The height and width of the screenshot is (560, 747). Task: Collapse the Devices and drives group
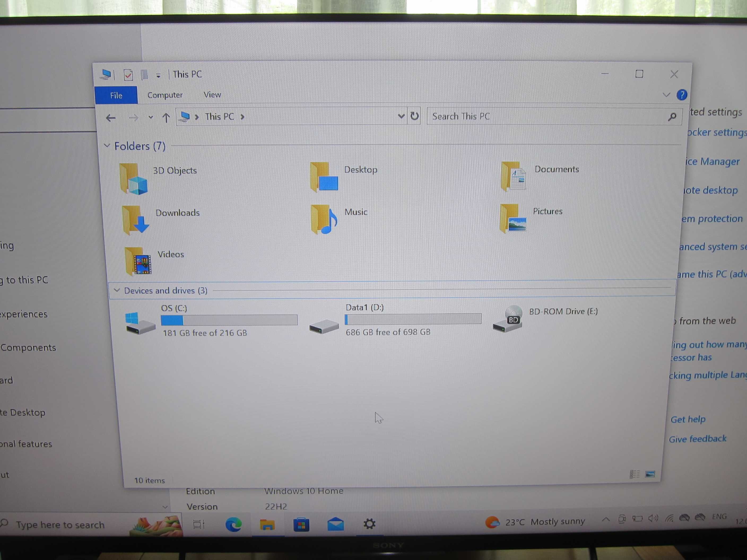click(117, 290)
